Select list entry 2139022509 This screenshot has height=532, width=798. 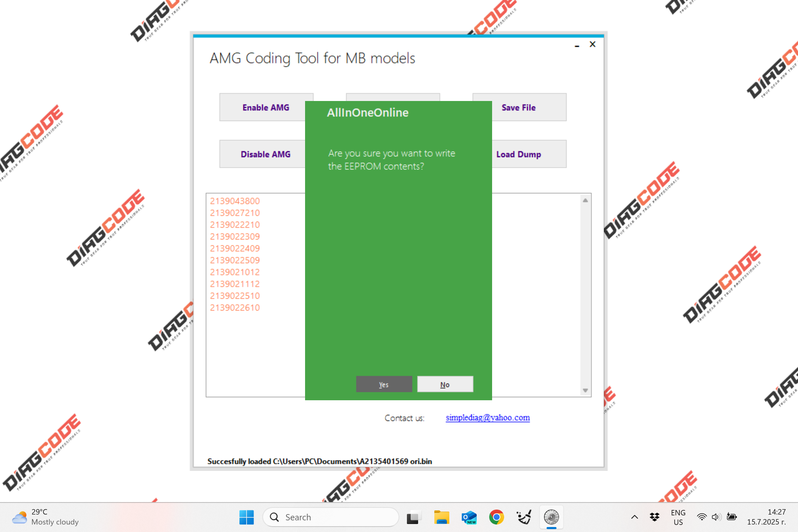tap(235, 260)
